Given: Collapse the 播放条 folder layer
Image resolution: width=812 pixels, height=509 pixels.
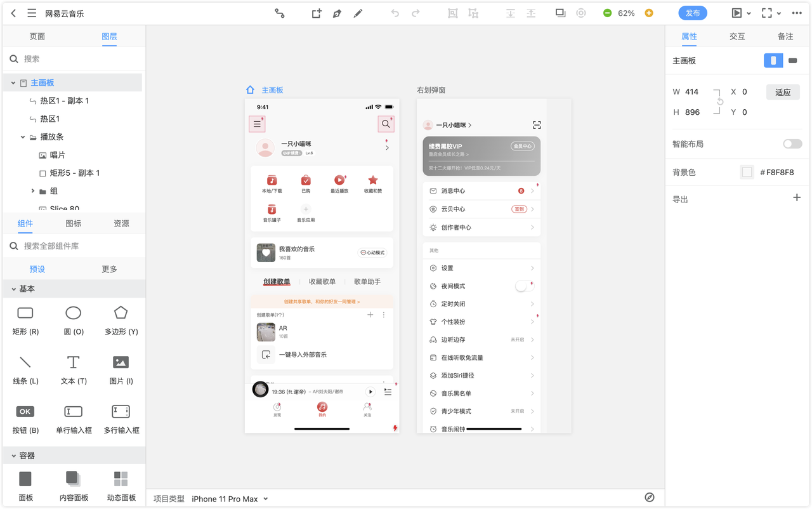Looking at the screenshot, I should coord(23,137).
